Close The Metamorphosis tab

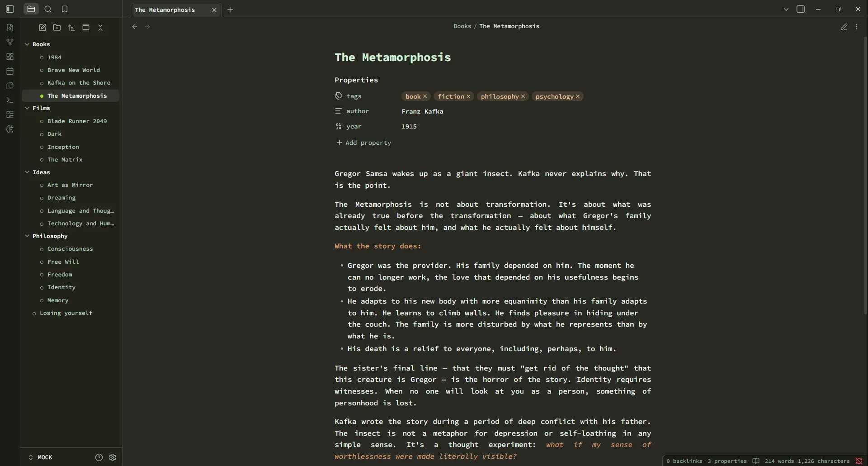pos(214,10)
